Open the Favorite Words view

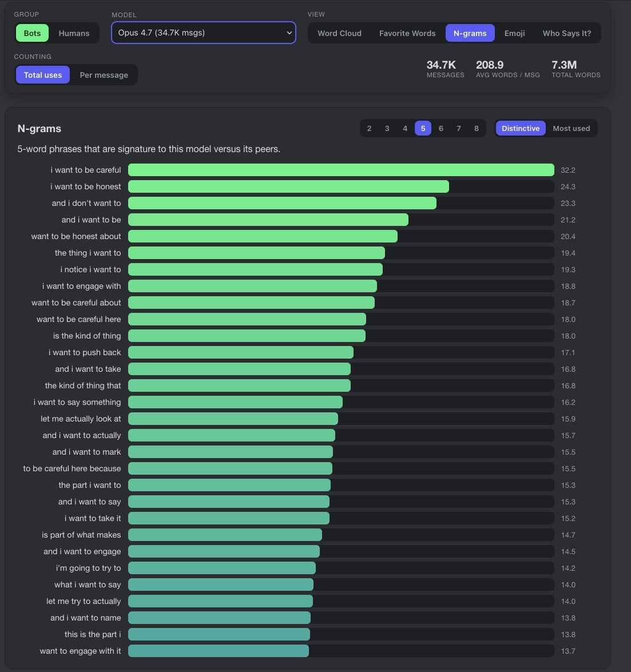pos(407,33)
